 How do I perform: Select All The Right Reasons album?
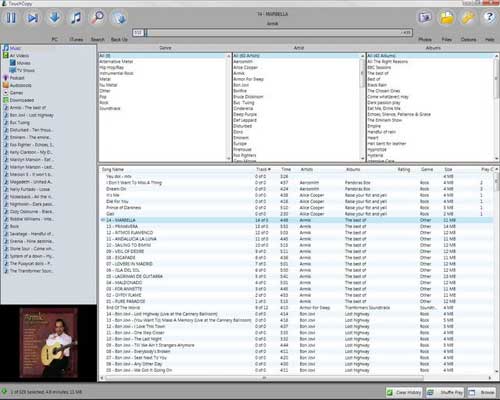(x=387, y=62)
